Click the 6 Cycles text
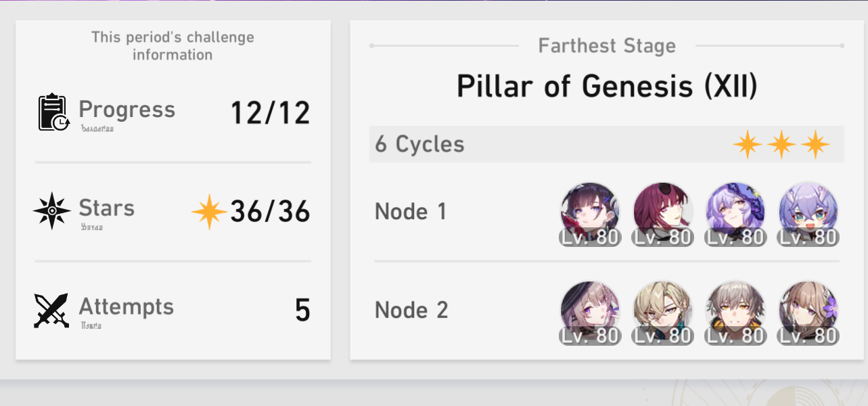This screenshot has height=406, width=868. pyautogui.click(x=419, y=144)
